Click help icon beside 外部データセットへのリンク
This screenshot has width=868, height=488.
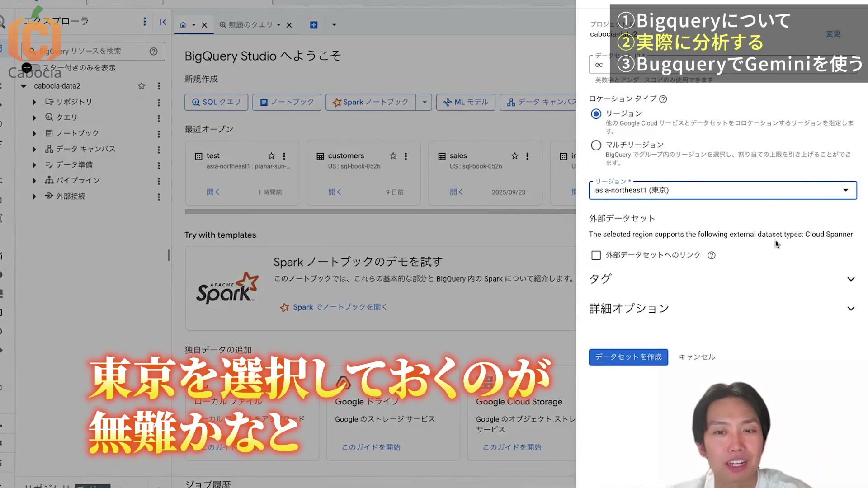(711, 255)
